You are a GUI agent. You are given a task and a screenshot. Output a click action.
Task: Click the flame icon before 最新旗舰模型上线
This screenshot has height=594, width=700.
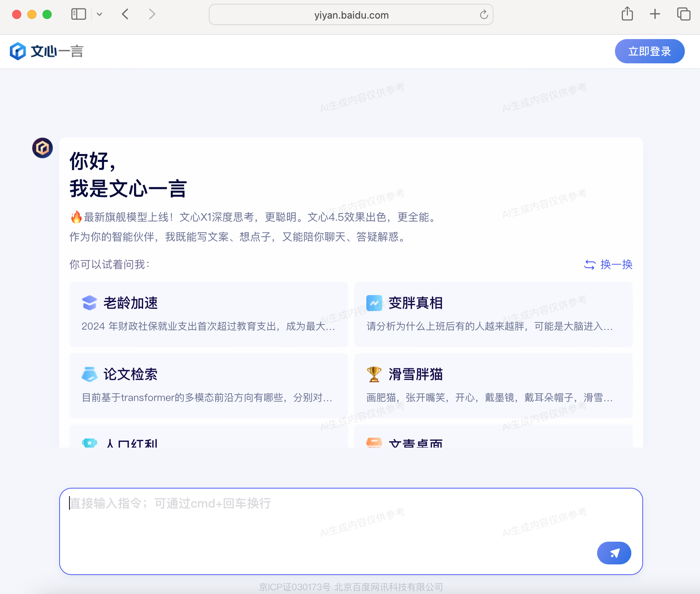click(x=76, y=217)
